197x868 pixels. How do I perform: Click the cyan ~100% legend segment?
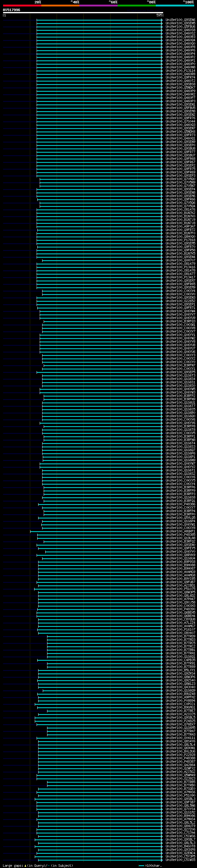pyautogui.click(x=175, y=6)
